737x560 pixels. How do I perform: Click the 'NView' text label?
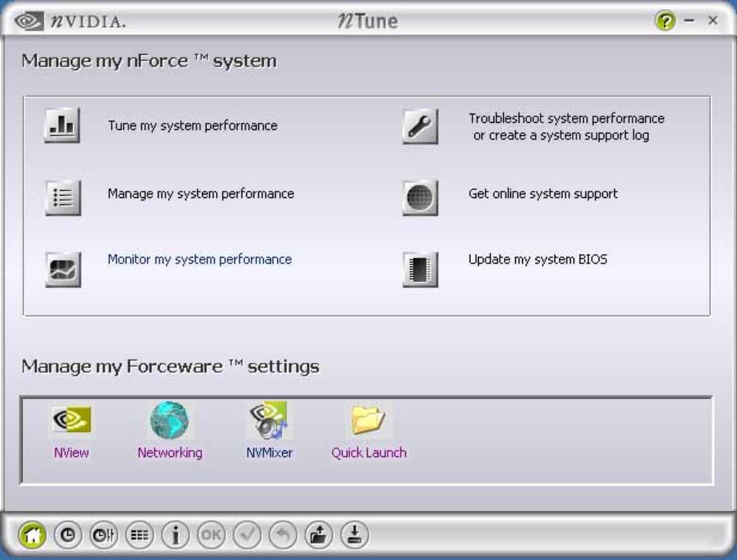tap(71, 452)
